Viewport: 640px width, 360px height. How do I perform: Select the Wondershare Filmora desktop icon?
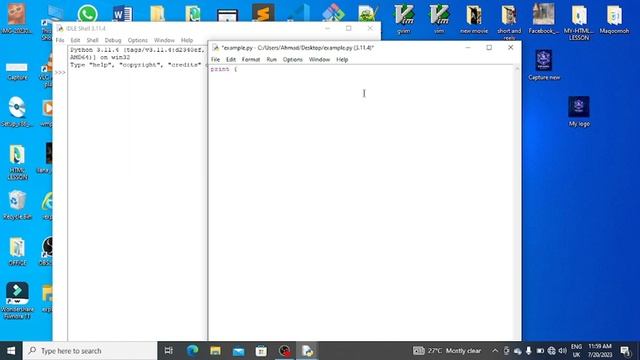coord(17,300)
